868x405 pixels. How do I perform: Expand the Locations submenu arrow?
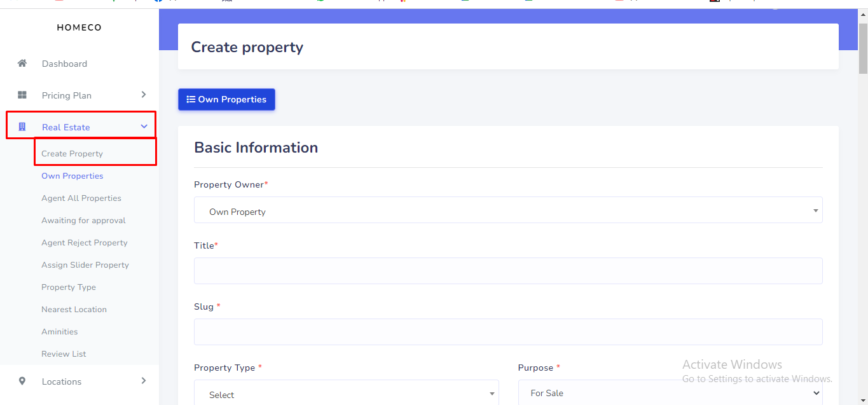point(144,381)
